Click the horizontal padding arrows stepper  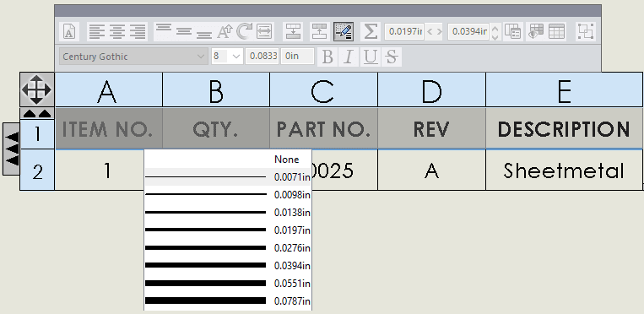434,31
